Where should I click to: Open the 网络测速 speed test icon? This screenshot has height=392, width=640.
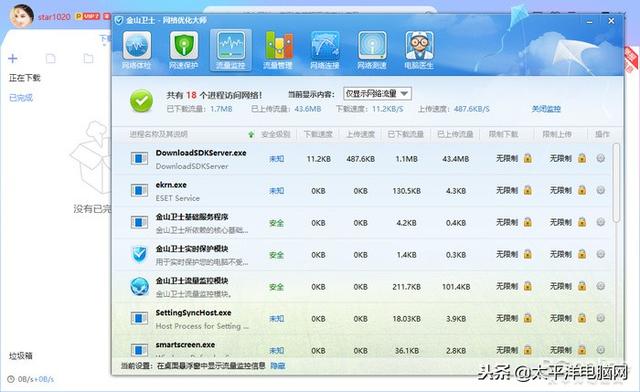372,50
